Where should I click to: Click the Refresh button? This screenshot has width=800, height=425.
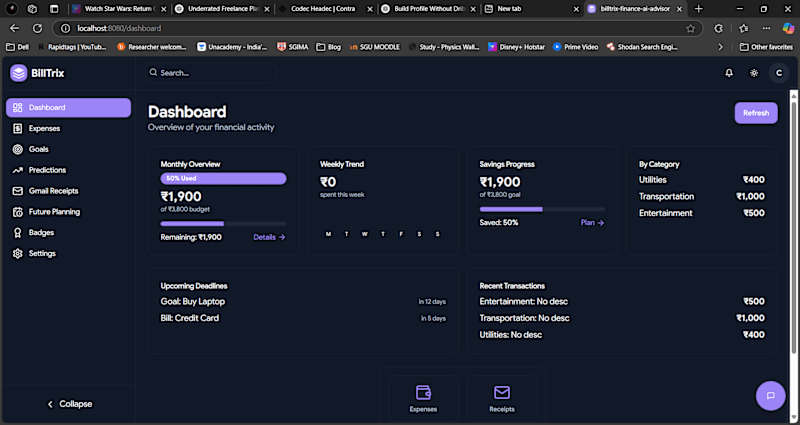coord(756,113)
